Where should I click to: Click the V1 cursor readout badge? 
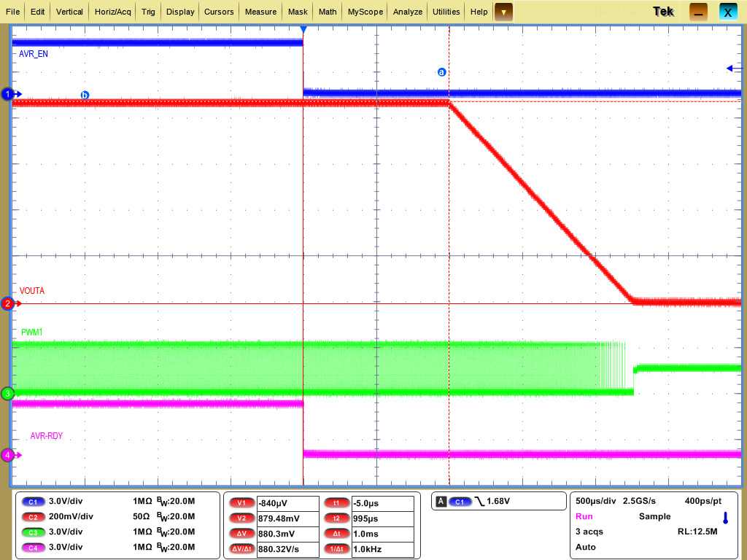tap(241, 502)
